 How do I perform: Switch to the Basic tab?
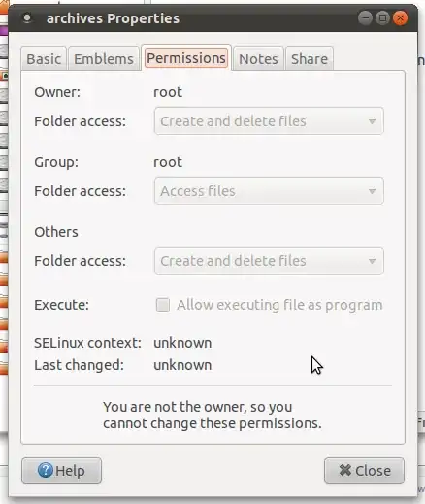(x=44, y=59)
